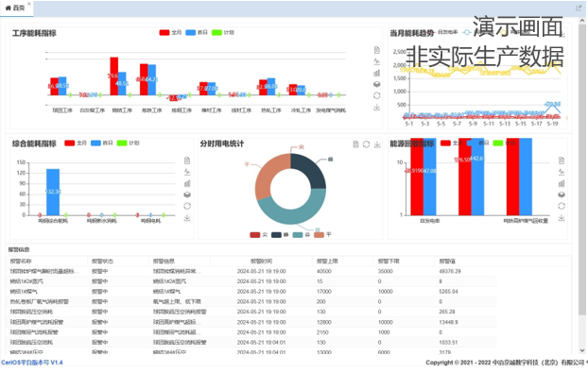Toggle blue legend series in 工序能耗指标
588x372 pixels.
point(197,33)
